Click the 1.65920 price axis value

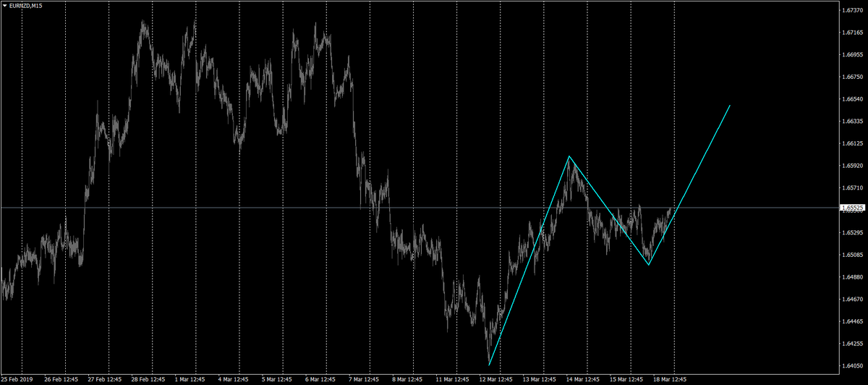click(852, 165)
